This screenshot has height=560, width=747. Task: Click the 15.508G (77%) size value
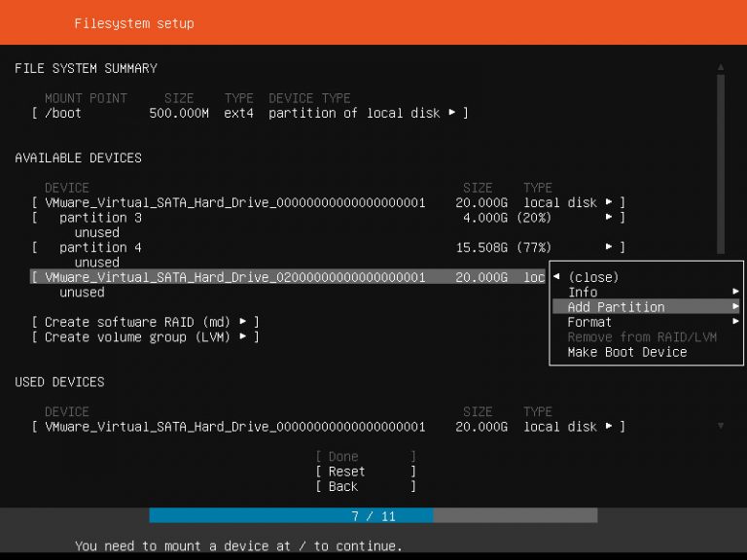[x=504, y=247]
